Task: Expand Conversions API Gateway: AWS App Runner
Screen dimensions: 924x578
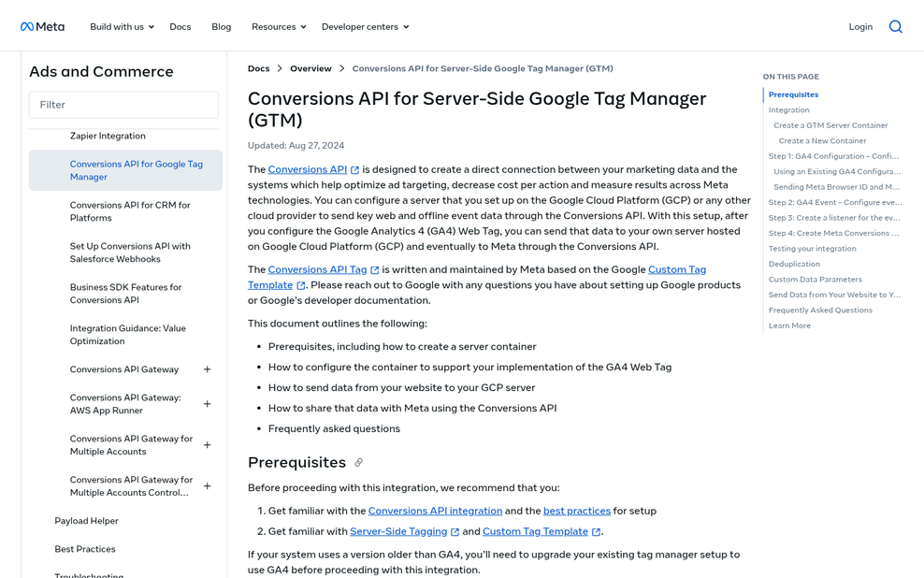Action: click(x=207, y=404)
